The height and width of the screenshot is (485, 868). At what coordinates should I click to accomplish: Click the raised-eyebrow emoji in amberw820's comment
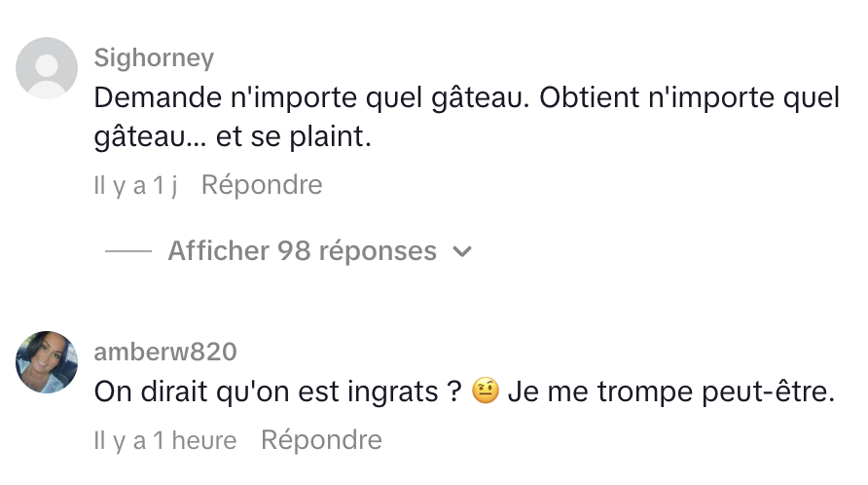tap(484, 392)
